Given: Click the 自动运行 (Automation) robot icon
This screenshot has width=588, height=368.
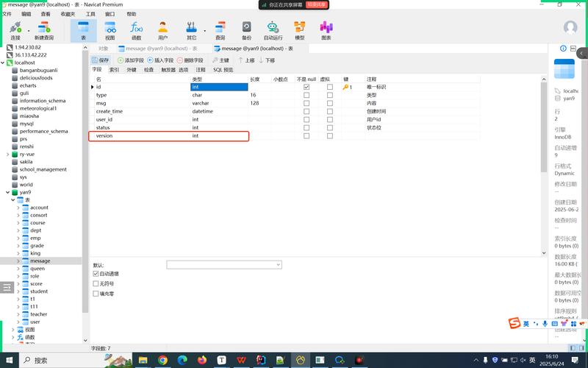Looking at the screenshot, I should pos(273,29).
